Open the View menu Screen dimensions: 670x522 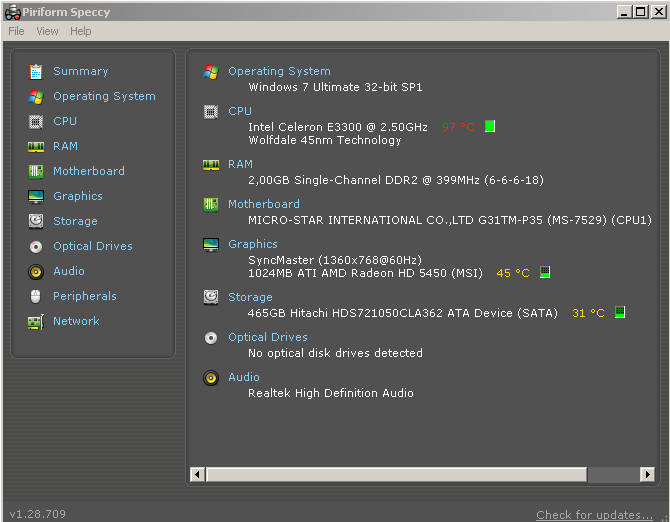click(47, 31)
